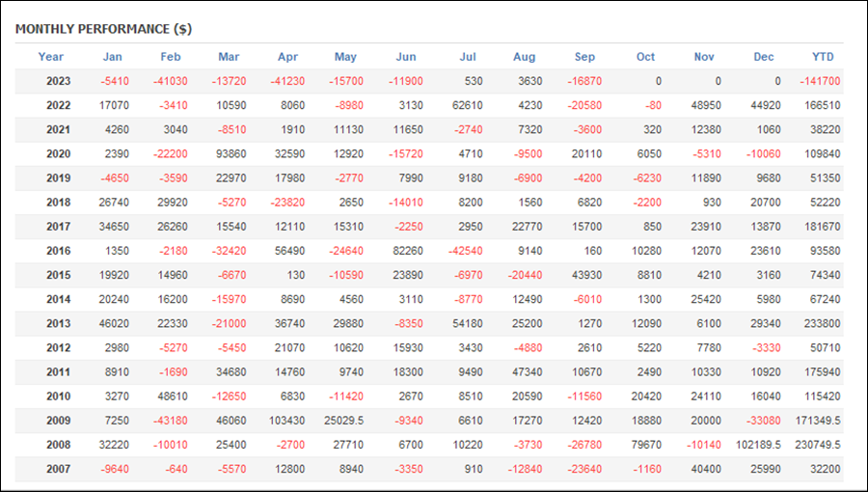Viewport: 868px width, 492px height.
Task: Select the 2008 year row label
Action: pos(58,445)
